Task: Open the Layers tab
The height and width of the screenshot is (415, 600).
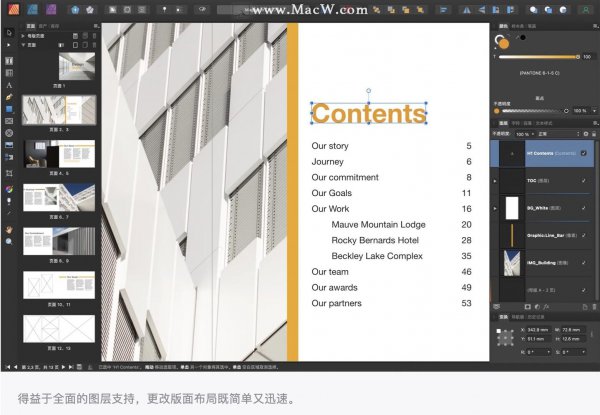Action: (503, 123)
